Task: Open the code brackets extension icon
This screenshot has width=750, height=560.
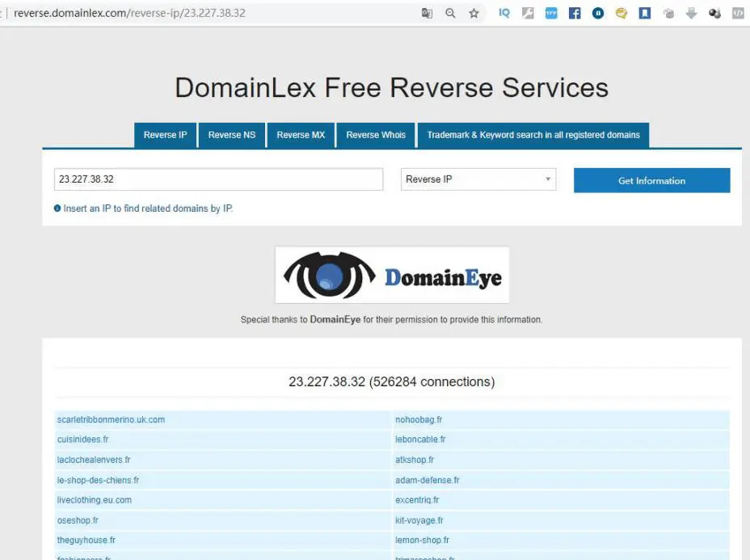Action: click(738, 13)
